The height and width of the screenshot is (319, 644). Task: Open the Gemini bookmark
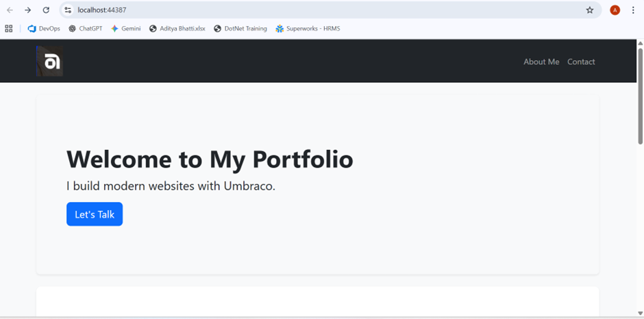(126, 29)
